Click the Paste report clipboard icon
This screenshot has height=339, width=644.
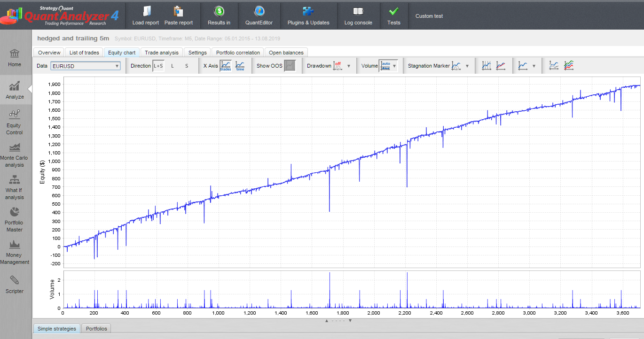[178, 11]
